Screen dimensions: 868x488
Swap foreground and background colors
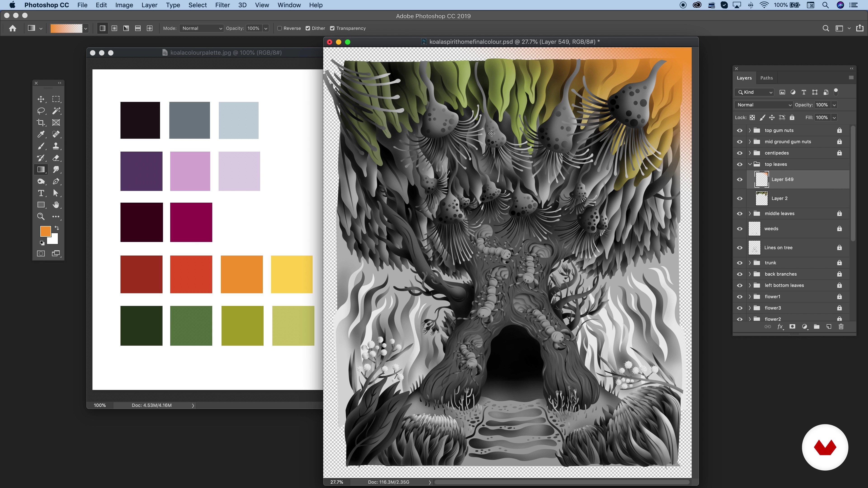pyautogui.click(x=57, y=228)
